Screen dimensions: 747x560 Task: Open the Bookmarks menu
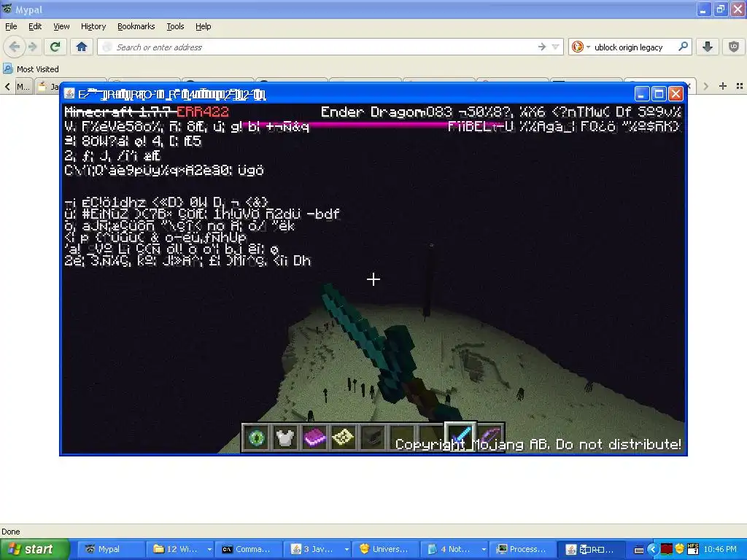click(x=136, y=26)
